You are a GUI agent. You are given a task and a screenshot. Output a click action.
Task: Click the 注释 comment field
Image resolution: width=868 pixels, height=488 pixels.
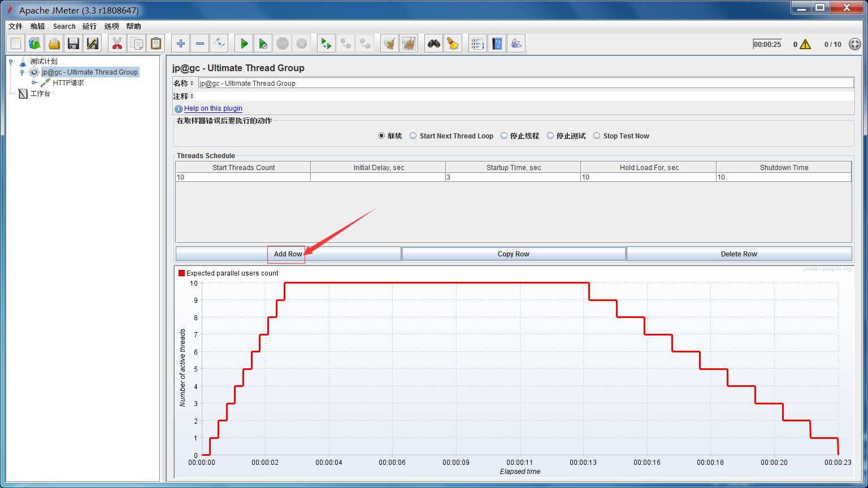(526, 96)
